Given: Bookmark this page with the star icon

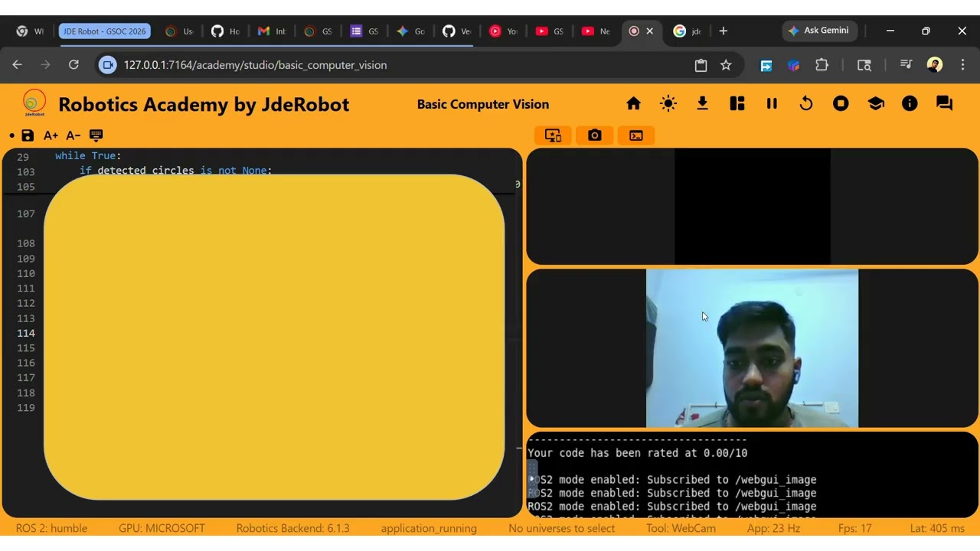Looking at the screenshot, I should click(x=726, y=65).
